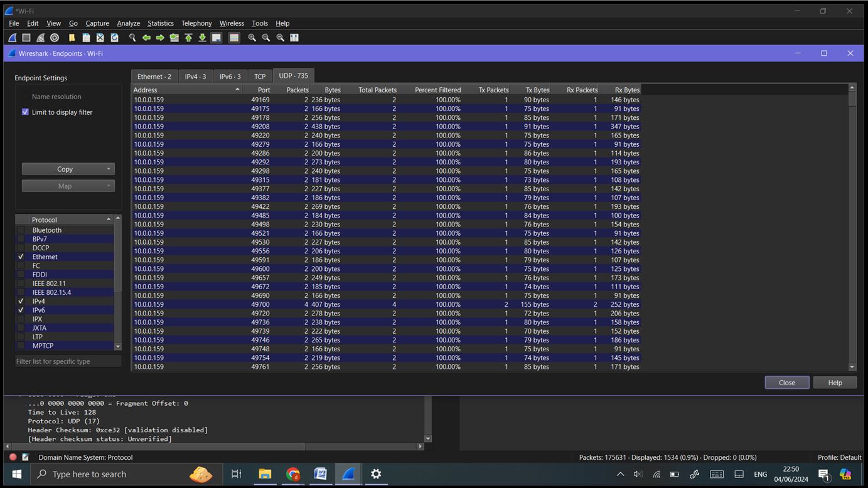Go to the last packet

coord(202,38)
